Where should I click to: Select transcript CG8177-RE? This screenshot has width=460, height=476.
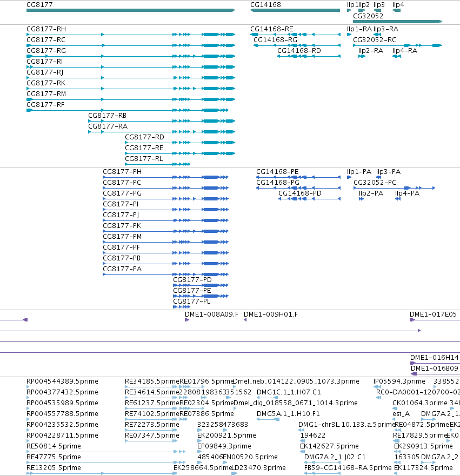click(x=180, y=153)
